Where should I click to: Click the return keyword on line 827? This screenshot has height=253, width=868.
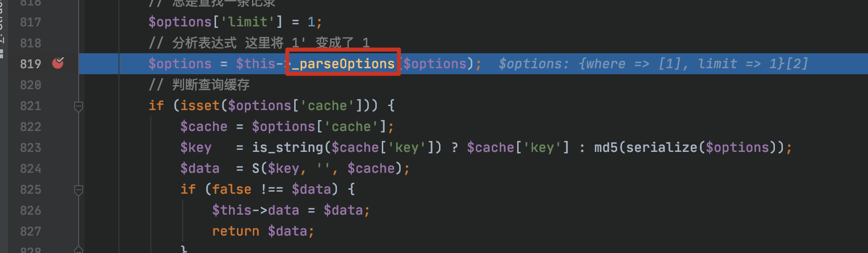click(235, 231)
